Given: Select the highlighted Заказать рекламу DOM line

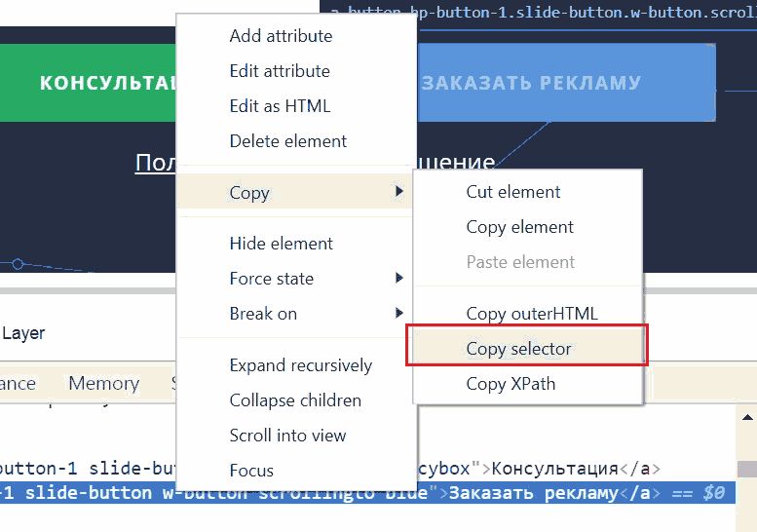Looking at the screenshot, I should (367, 493).
